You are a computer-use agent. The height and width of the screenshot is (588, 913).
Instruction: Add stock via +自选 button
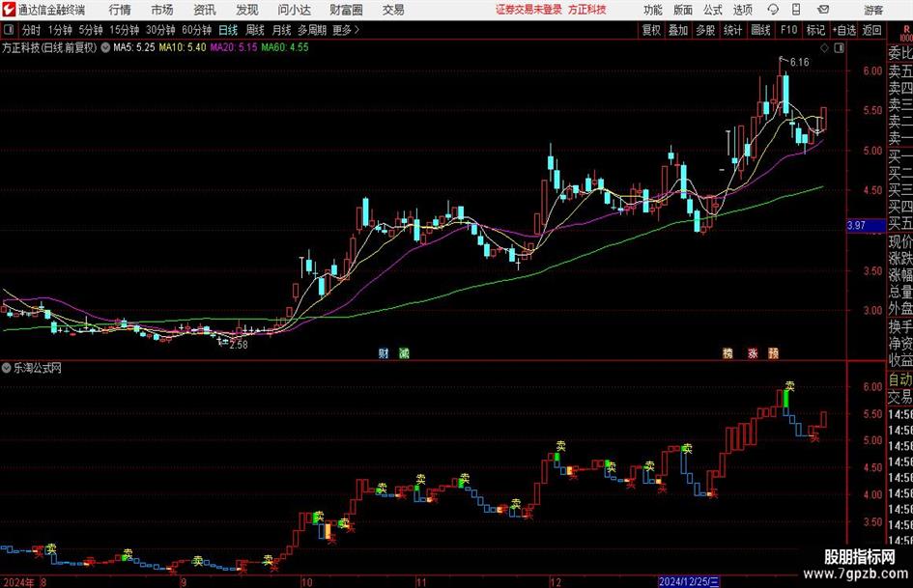(x=843, y=30)
